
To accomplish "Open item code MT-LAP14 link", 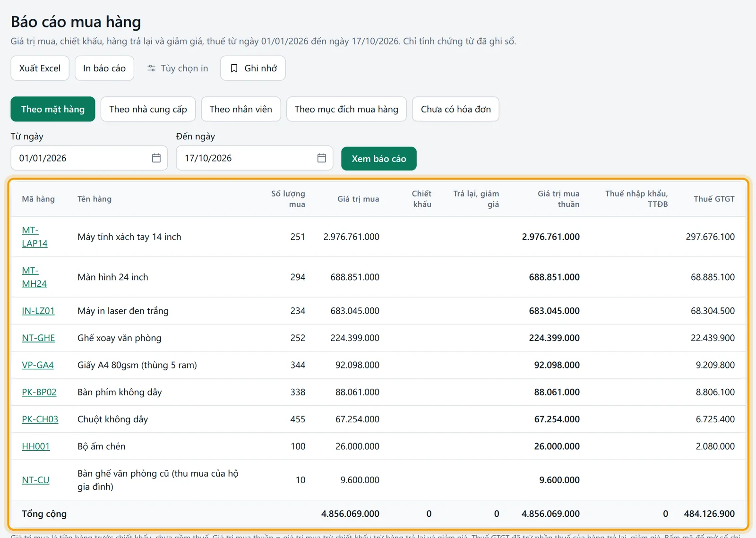I will point(35,237).
